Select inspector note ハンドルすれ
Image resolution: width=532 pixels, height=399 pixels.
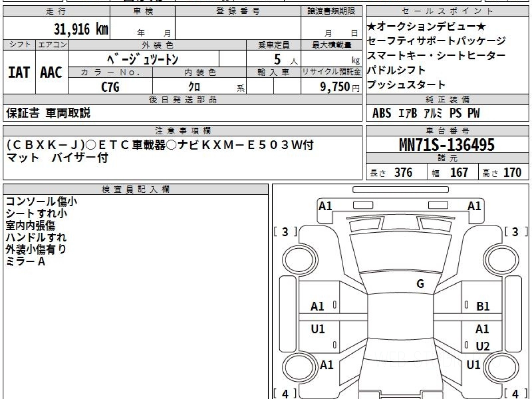coord(36,238)
